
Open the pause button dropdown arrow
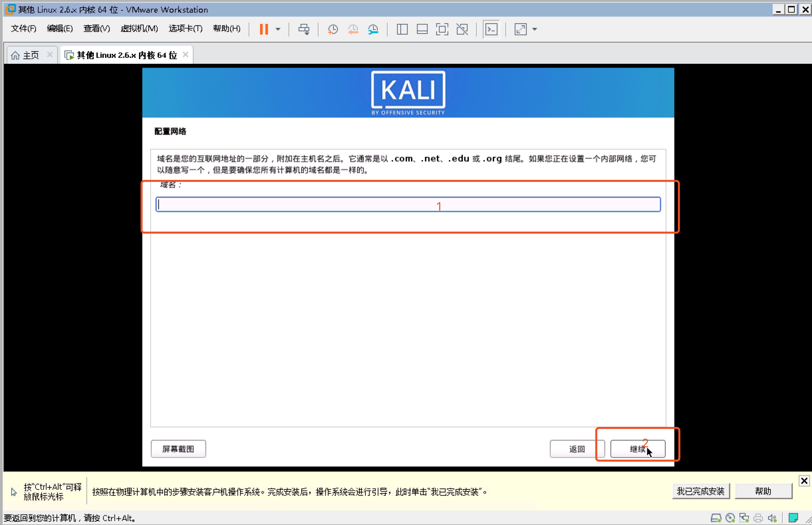coord(278,29)
